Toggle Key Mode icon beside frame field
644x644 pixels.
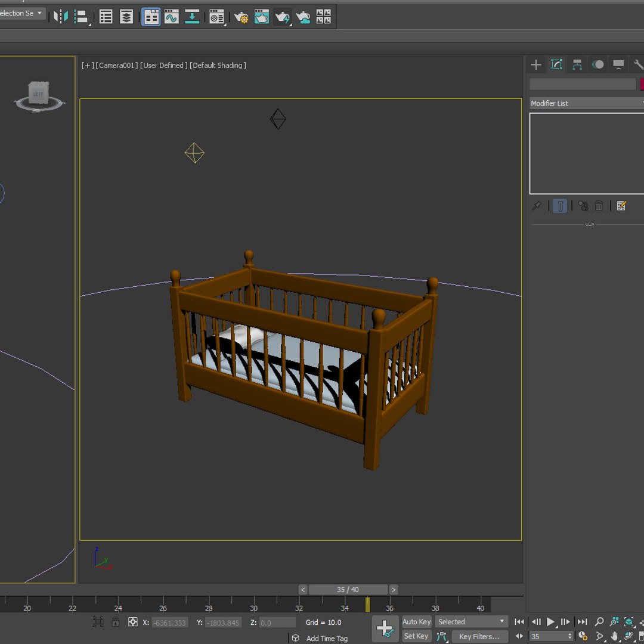(x=519, y=636)
